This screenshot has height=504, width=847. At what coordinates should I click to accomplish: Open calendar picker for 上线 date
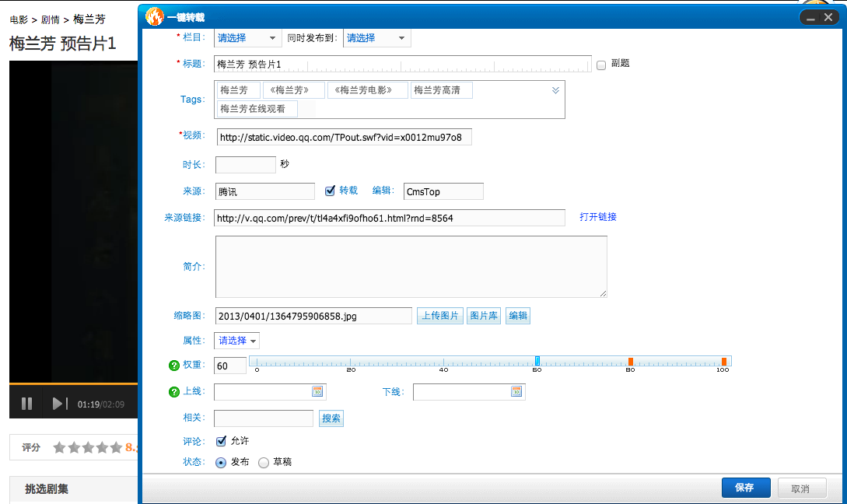(x=317, y=392)
